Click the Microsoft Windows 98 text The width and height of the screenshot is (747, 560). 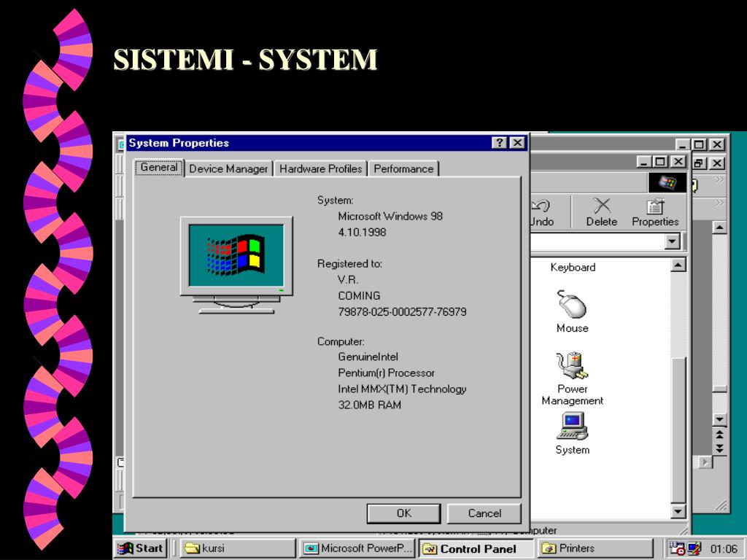[390, 216]
